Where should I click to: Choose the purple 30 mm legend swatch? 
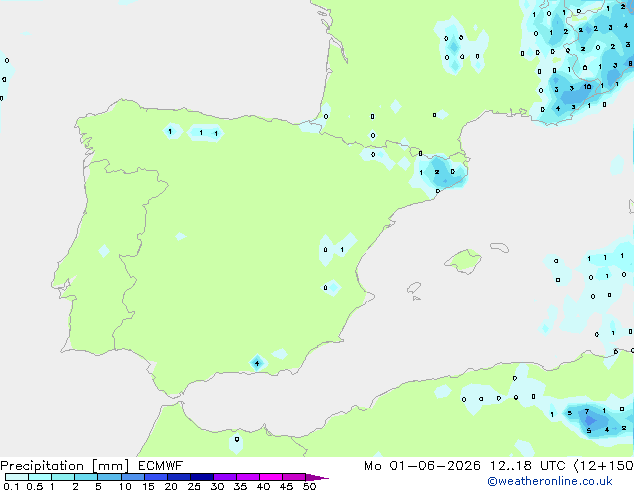click(225, 477)
